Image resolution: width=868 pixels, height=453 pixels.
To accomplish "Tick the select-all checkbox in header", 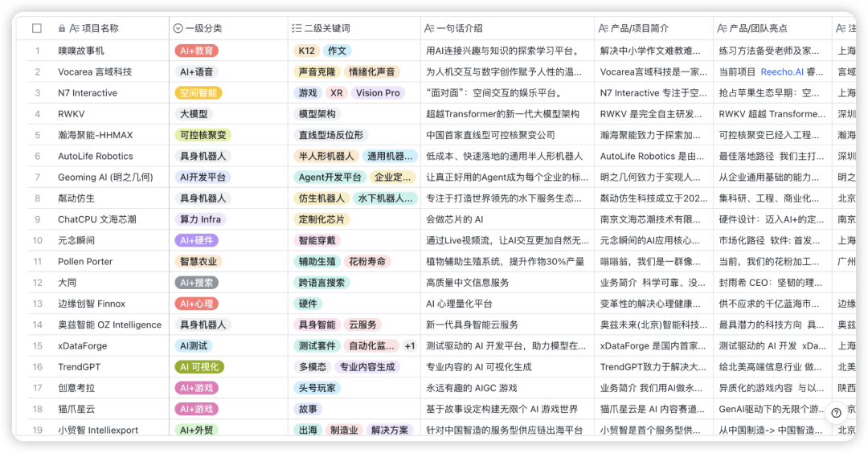I will (x=37, y=28).
